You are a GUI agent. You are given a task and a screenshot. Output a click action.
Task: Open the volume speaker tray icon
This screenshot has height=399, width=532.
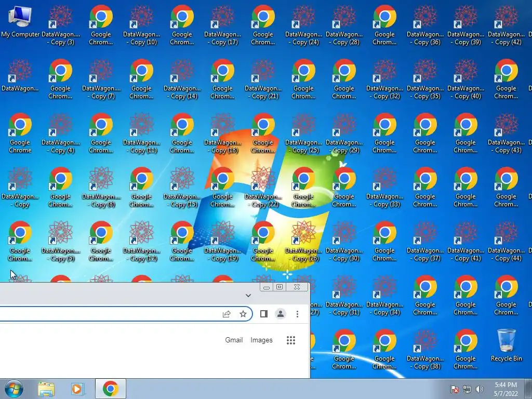[x=480, y=389]
